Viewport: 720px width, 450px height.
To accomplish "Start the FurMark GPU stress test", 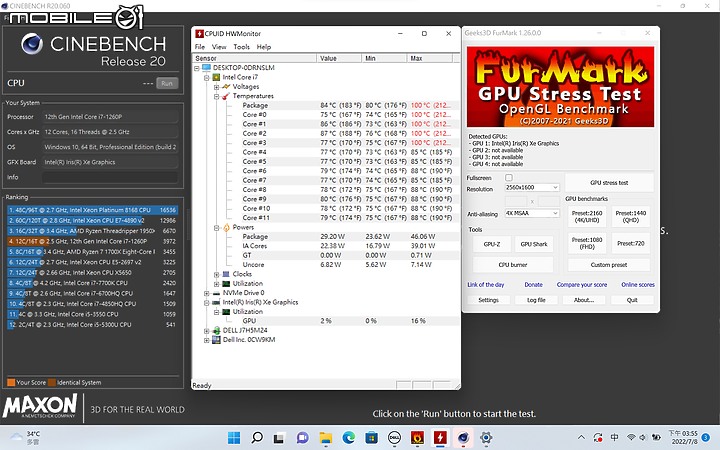I will pyautogui.click(x=609, y=183).
